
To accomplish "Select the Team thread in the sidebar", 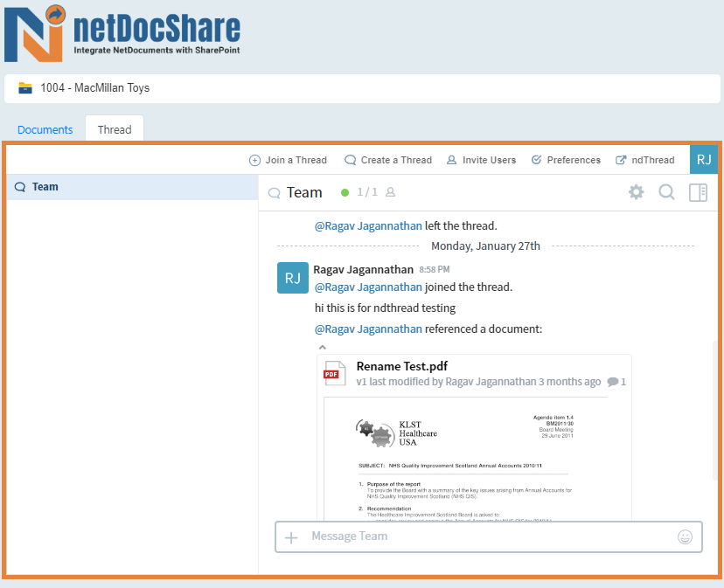I will click(x=133, y=187).
